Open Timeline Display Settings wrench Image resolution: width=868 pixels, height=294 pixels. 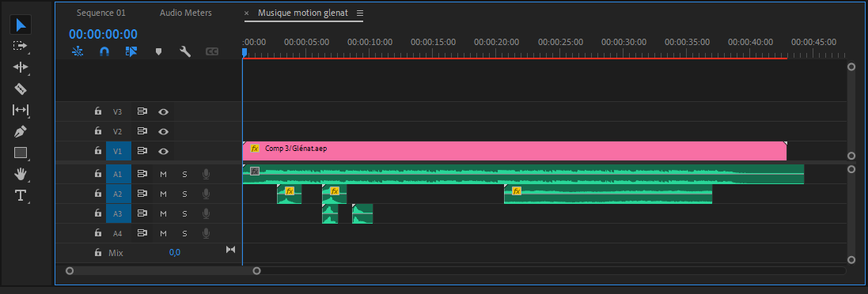[x=185, y=51]
